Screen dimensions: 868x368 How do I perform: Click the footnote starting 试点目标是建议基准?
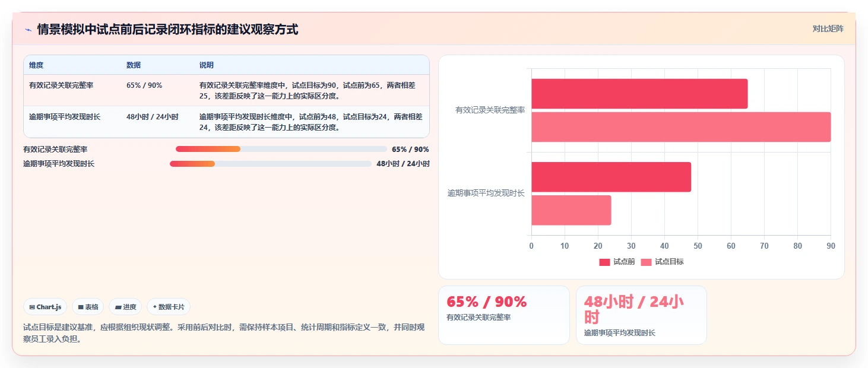(x=224, y=333)
